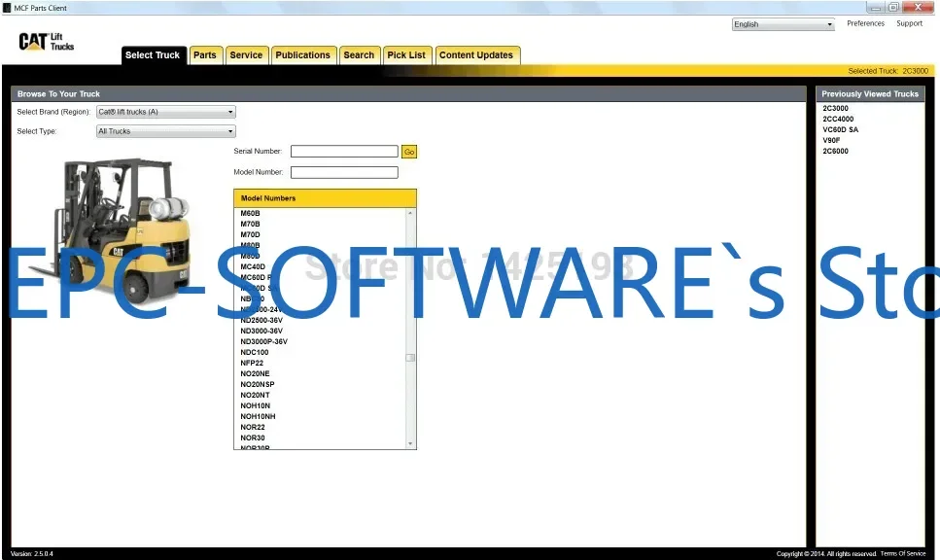Viewport: 940px width, 560px height.
Task: Click the Terms Of Service link
Action: tap(904, 552)
